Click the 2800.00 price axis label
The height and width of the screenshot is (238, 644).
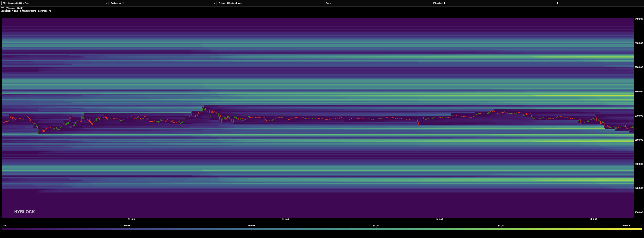click(x=639, y=92)
